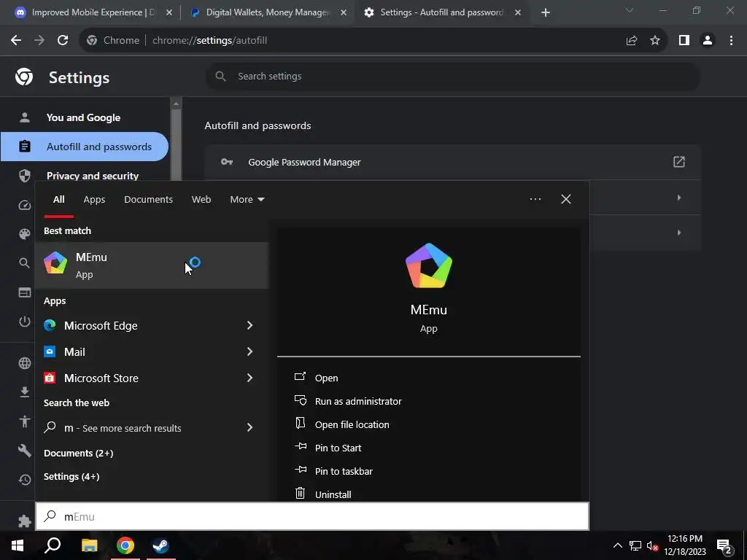Click the Windows Start button
This screenshot has width=747, height=560.
click(x=18, y=545)
